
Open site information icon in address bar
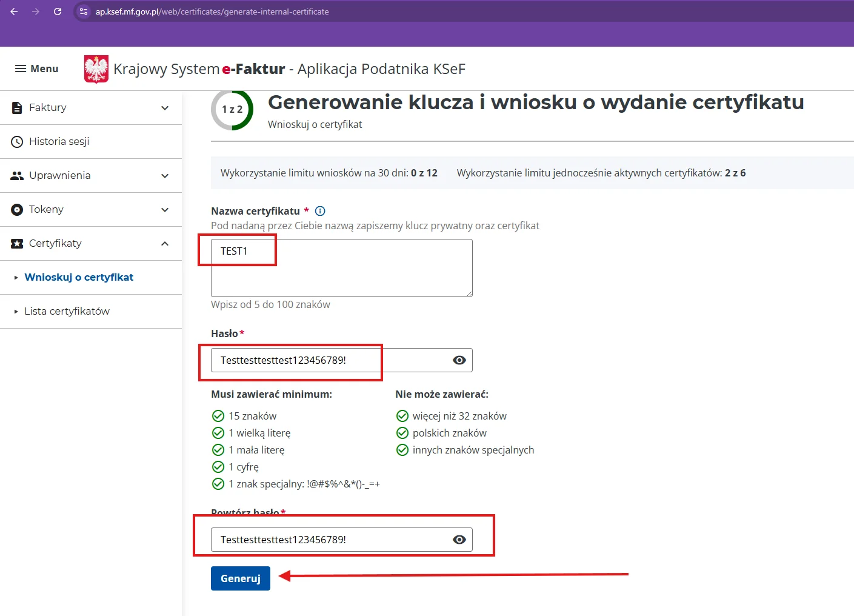(x=84, y=12)
